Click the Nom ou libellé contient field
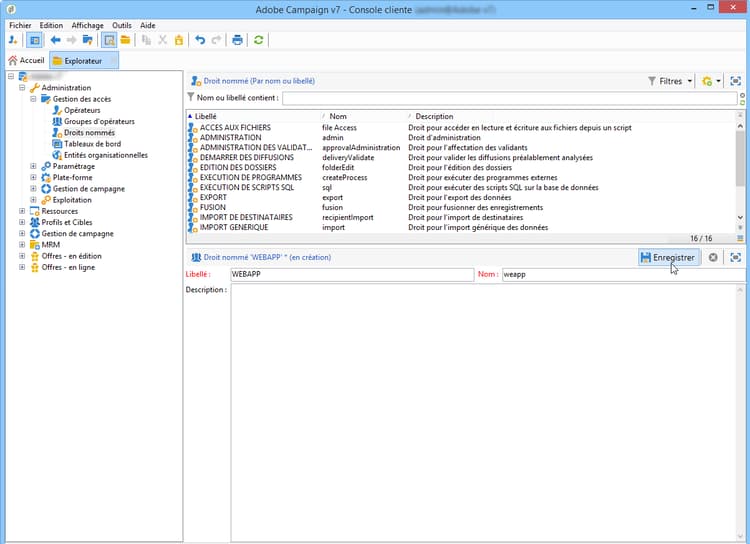 click(x=509, y=98)
